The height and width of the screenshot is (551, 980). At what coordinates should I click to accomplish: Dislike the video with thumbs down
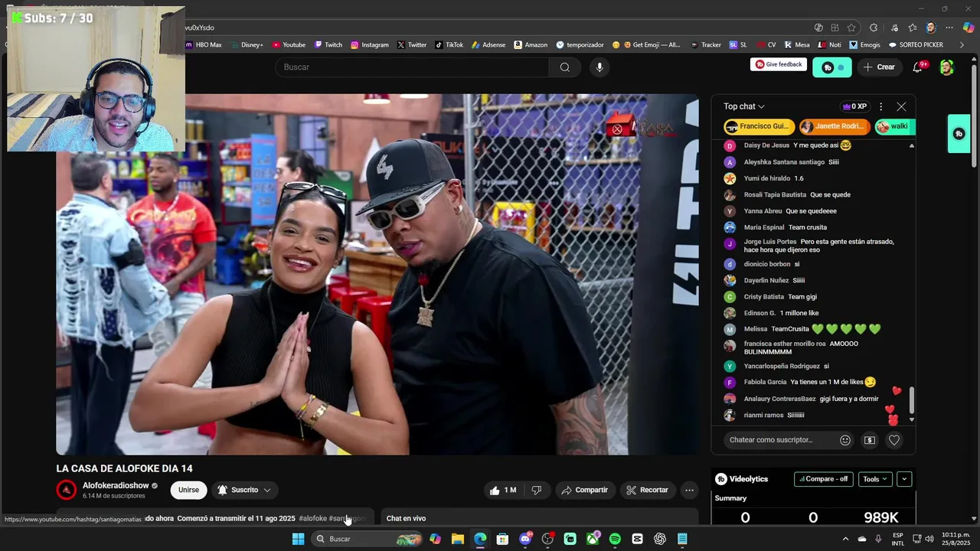[537, 490]
